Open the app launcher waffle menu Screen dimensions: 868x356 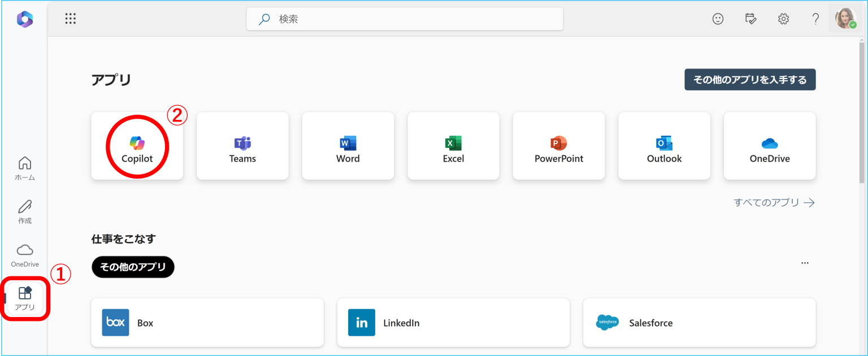point(70,18)
